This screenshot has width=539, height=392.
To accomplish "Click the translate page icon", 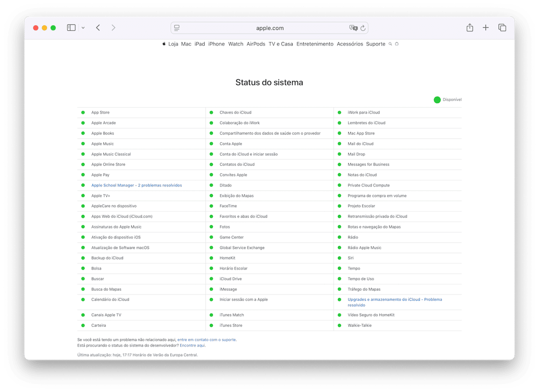I will [353, 28].
